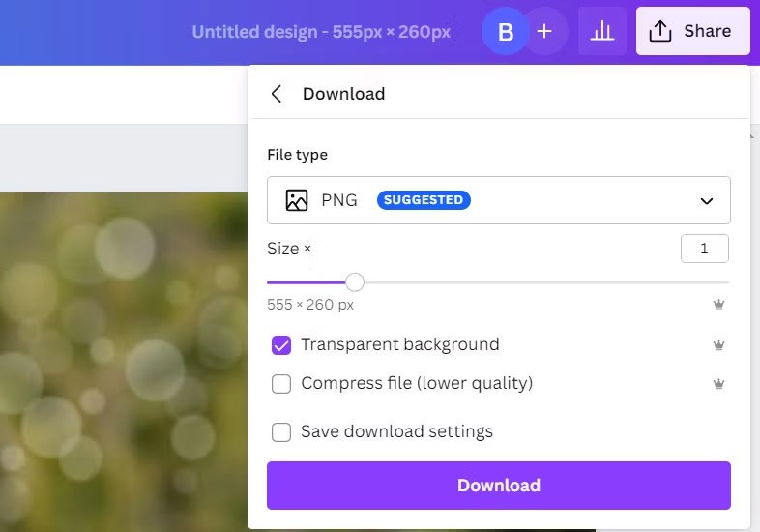This screenshot has height=532, width=760.
Task: Open the PNG file type selector
Action: (498, 200)
